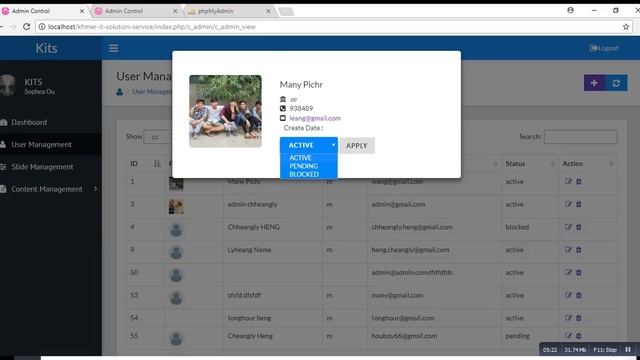Open Dashboard in the sidebar

pyautogui.click(x=29, y=122)
